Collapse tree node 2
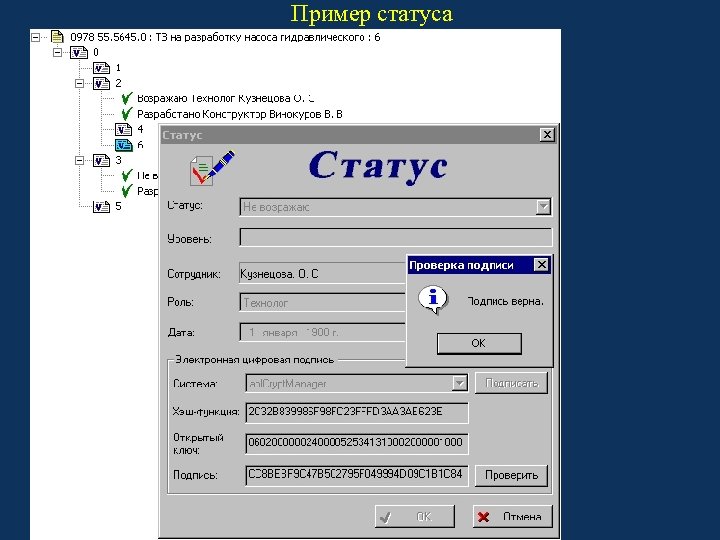 tap(79, 84)
